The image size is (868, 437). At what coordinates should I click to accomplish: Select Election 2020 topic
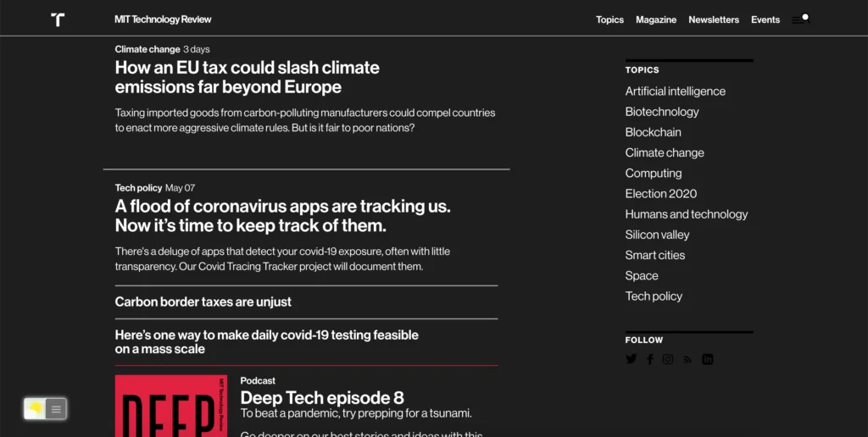tap(661, 194)
